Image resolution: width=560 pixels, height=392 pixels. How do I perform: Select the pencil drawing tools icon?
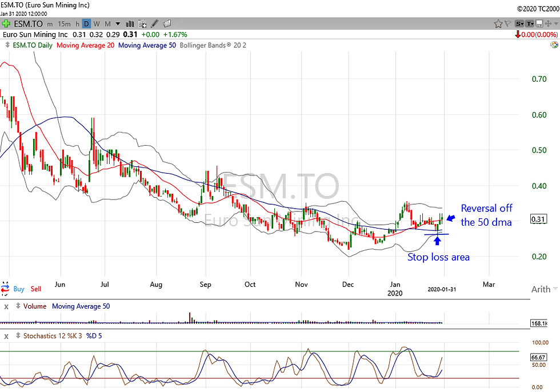pos(154,24)
